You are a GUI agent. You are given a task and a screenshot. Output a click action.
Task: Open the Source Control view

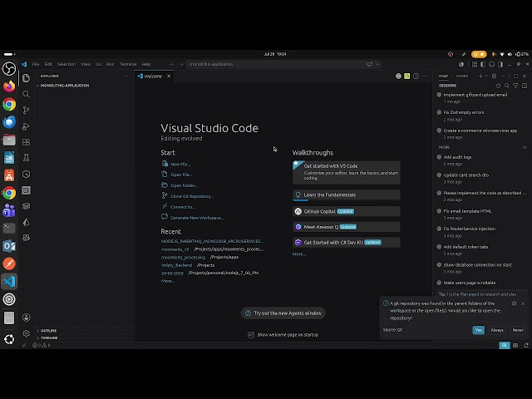26,110
